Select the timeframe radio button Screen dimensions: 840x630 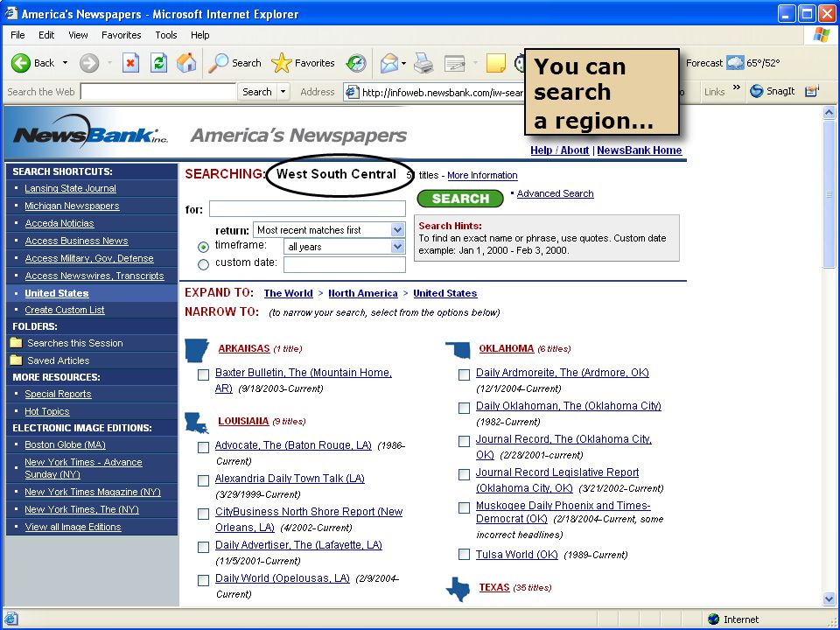[203, 248]
